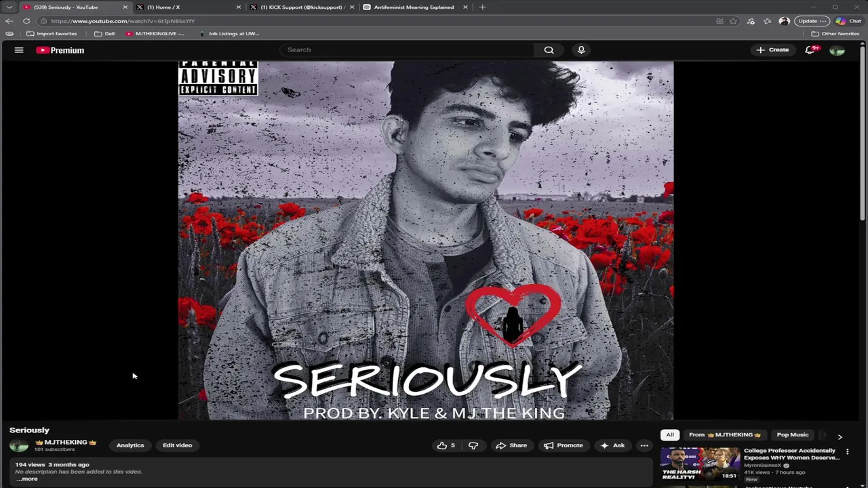This screenshot has width=868, height=488.
Task: Open the YouTube account avatar menu
Action: (x=837, y=50)
